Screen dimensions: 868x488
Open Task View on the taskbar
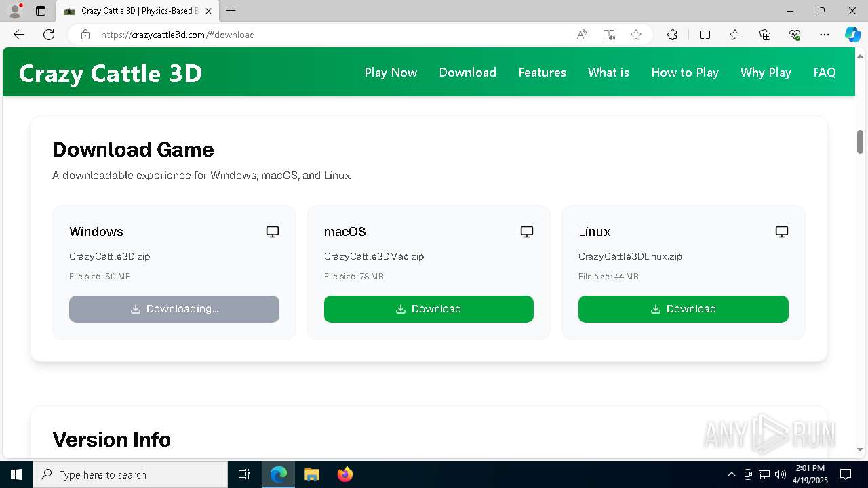[x=244, y=474]
